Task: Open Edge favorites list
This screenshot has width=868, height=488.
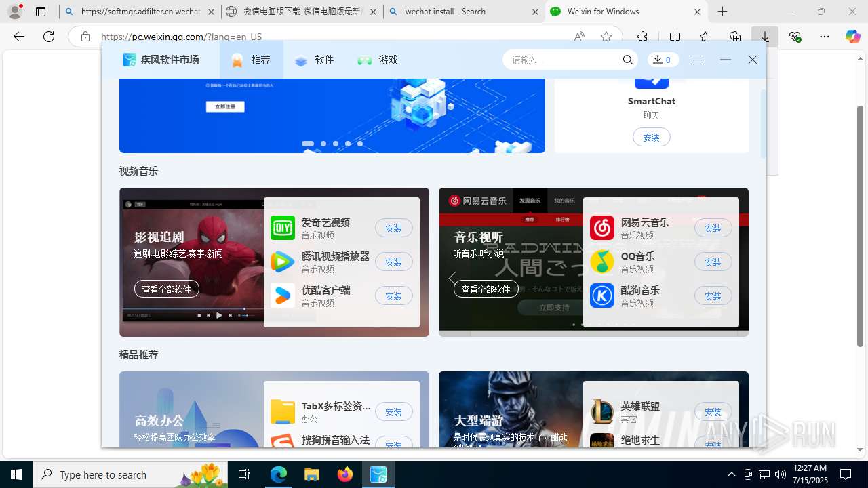Action: pos(705,37)
